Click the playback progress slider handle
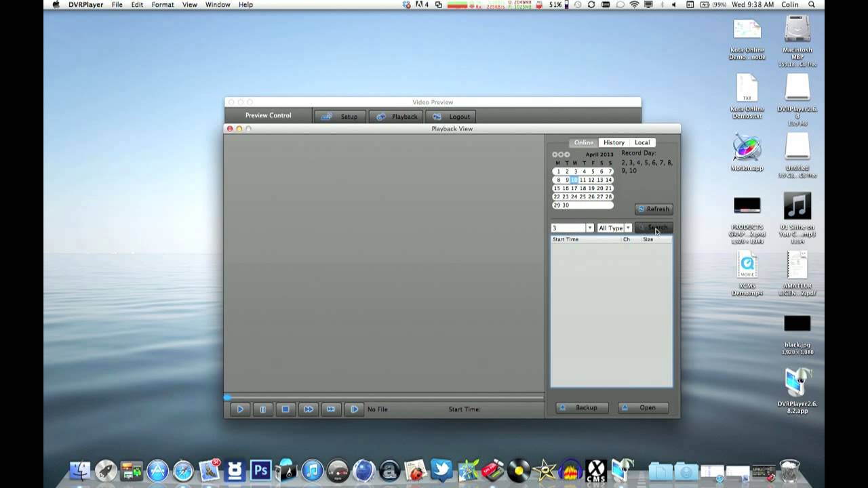Screen dimensions: 868x488 (x=227, y=397)
